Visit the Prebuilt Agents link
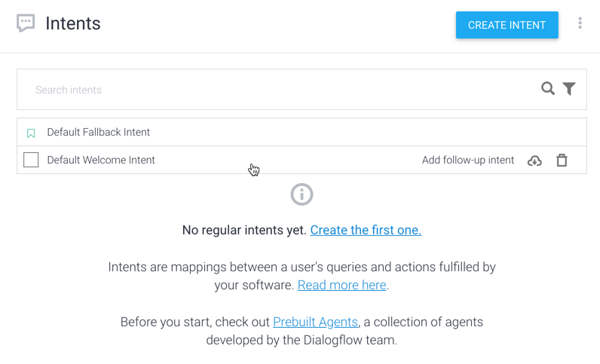600x364 pixels. click(x=315, y=322)
